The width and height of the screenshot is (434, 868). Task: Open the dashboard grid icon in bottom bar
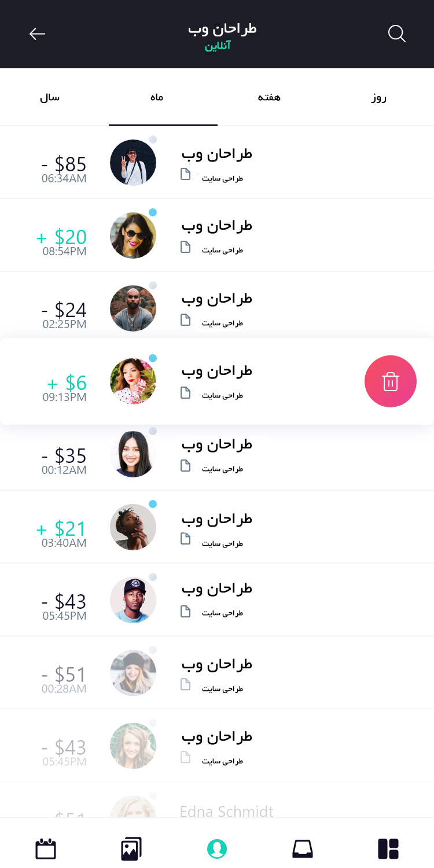tap(388, 849)
